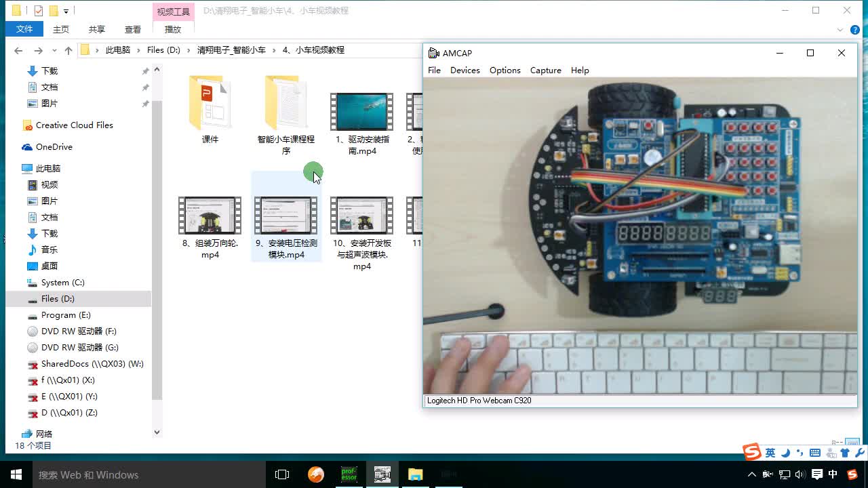Select f (\\Qx01) (X:) network drive
This screenshot has width=868, height=488.
(68, 380)
